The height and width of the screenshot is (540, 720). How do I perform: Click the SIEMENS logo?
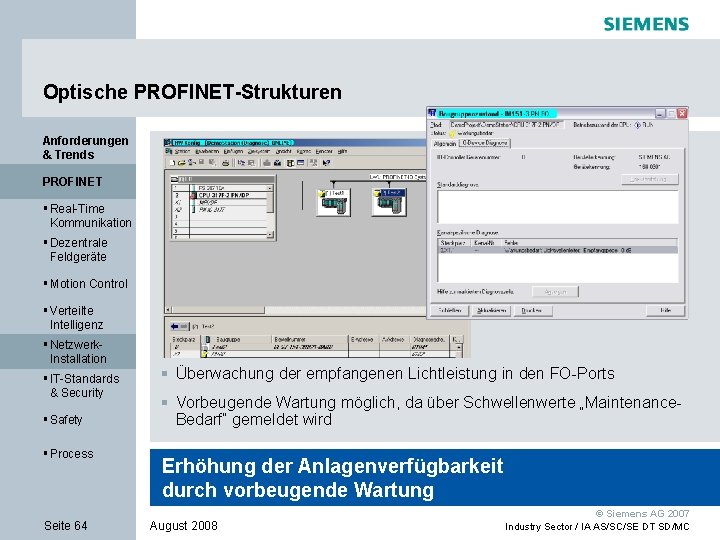646,24
